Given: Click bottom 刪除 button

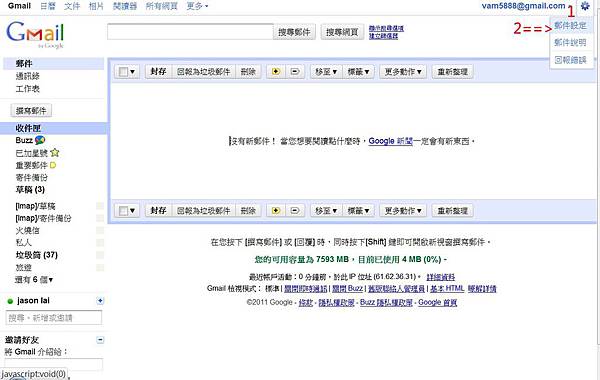Looking at the screenshot, I should click(248, 210).
